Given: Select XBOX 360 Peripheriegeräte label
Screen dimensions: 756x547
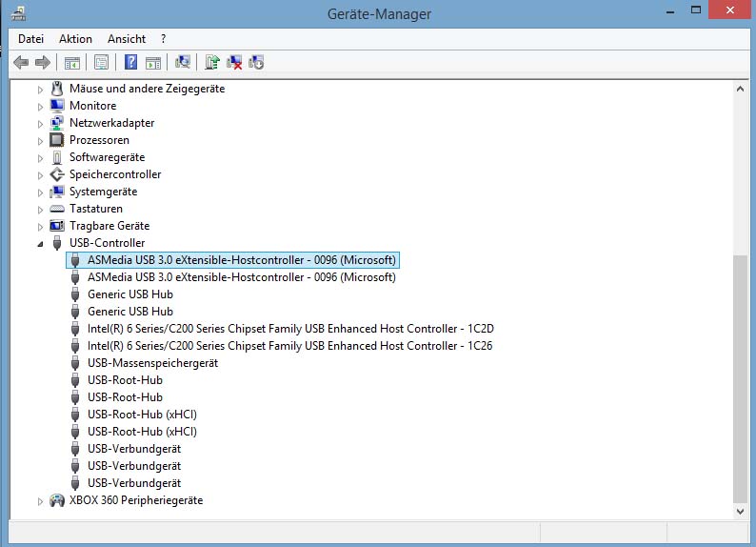Looking at the screenshot, I should tap(136, 500).
